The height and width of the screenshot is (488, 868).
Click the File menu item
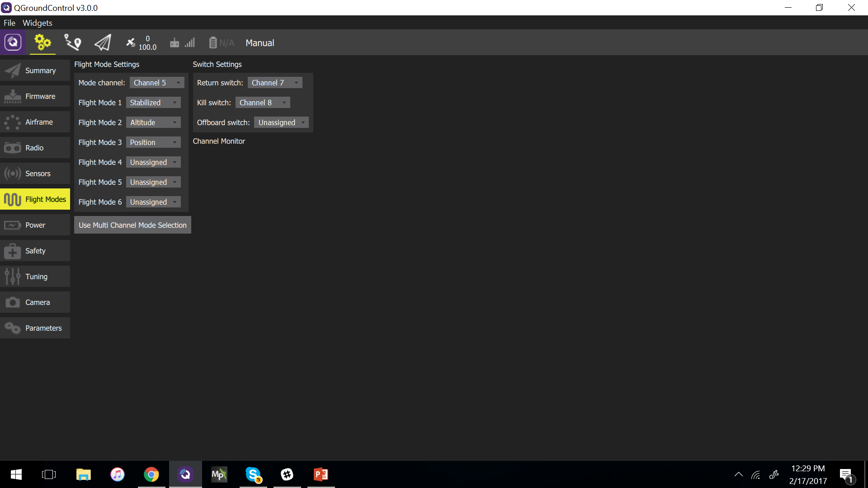(9, 23)
